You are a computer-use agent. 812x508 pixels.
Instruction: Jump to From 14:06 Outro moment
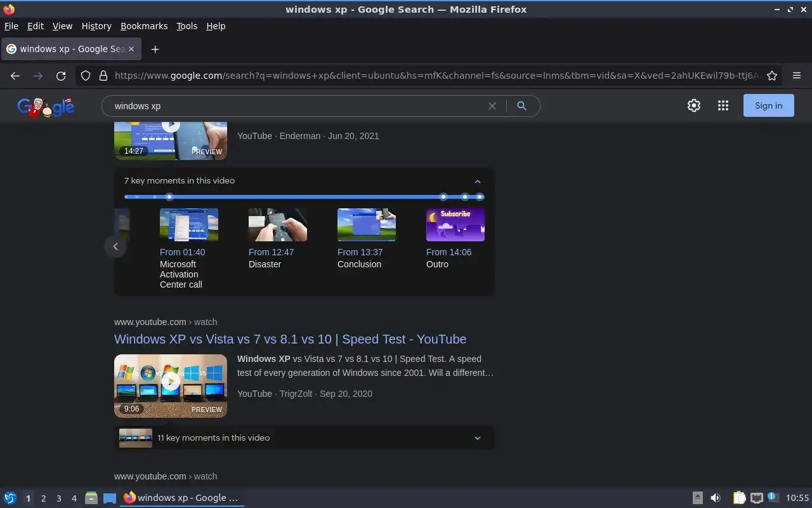449,252
